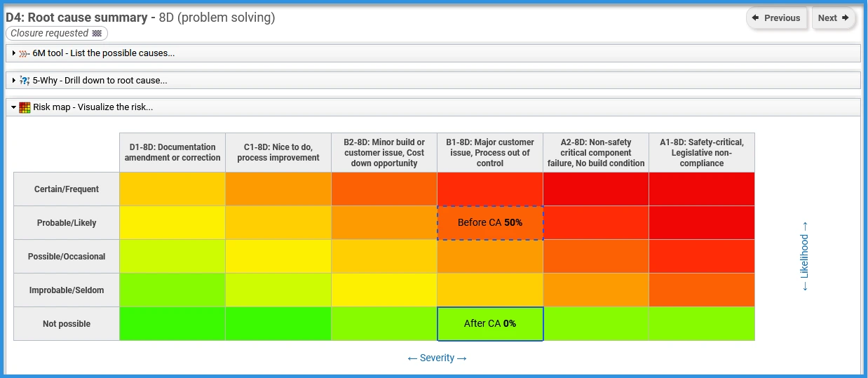The image size is (868, 378).
Task: Click the Probable/Likely row header
Action: pos(67,223)
